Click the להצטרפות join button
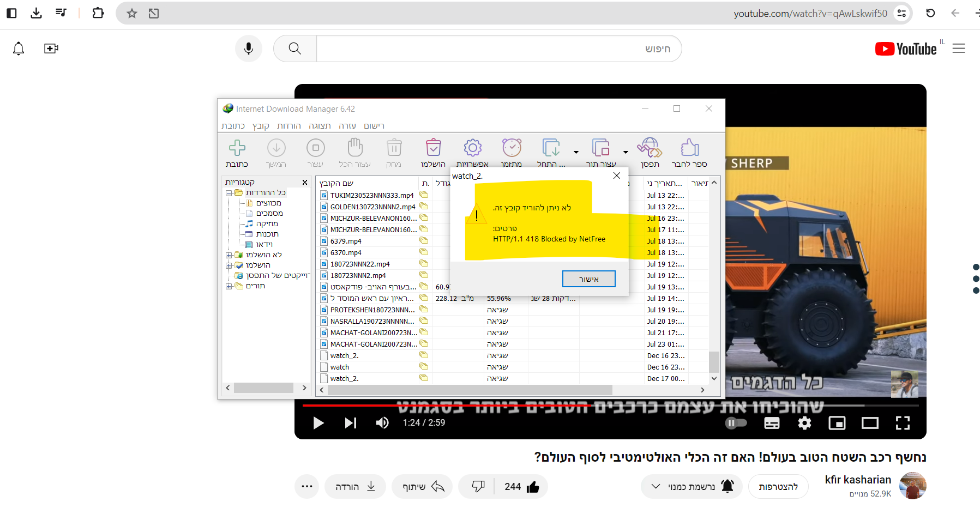This screenshot has height=508, width=980. tap(778, 487)
